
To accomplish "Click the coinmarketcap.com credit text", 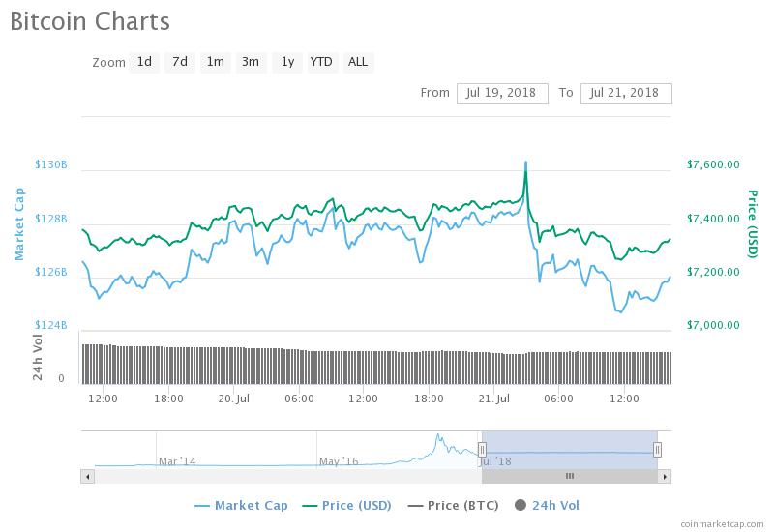I will pos(722,524).
